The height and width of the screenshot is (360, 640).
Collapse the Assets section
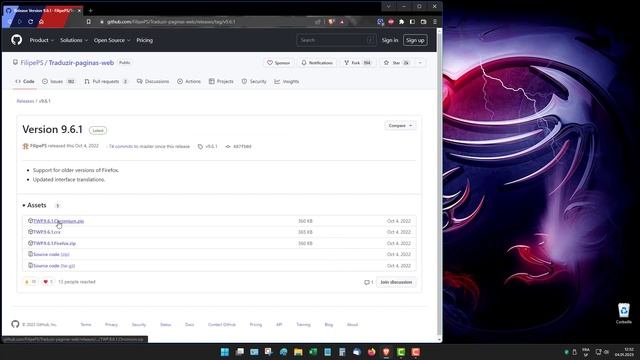34,205
